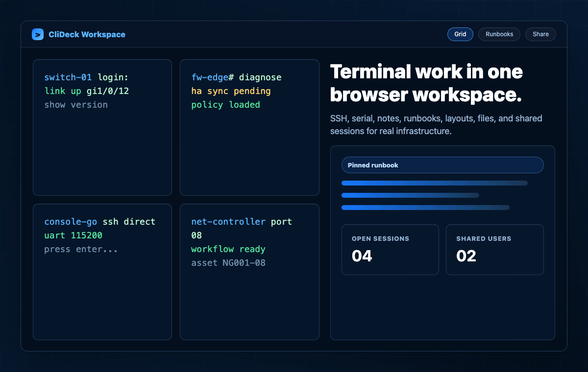
Task: Switch to the Grid view tab
Action: coord(460,34)
